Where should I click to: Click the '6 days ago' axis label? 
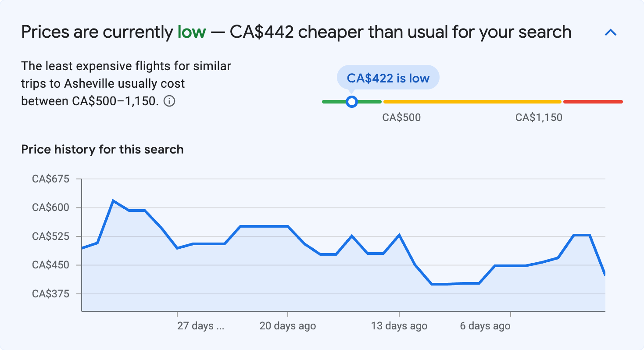pos(485,326)
